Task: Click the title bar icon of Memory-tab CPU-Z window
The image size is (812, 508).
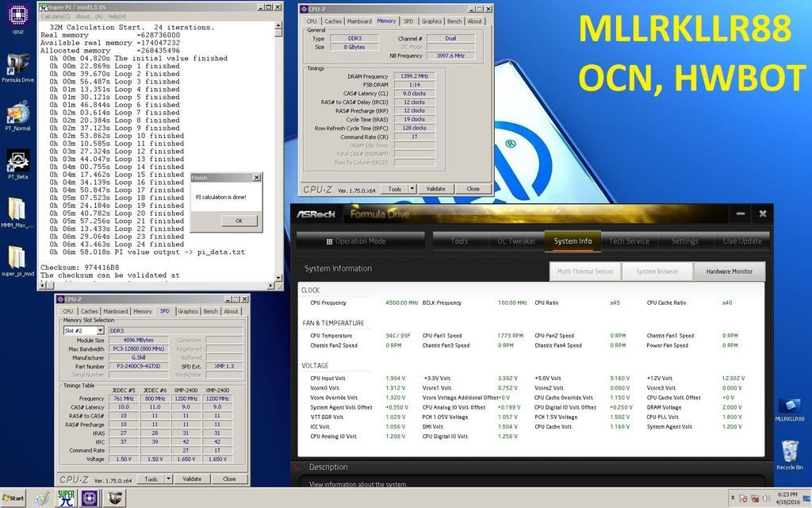Action: click(x=304, y=10)
